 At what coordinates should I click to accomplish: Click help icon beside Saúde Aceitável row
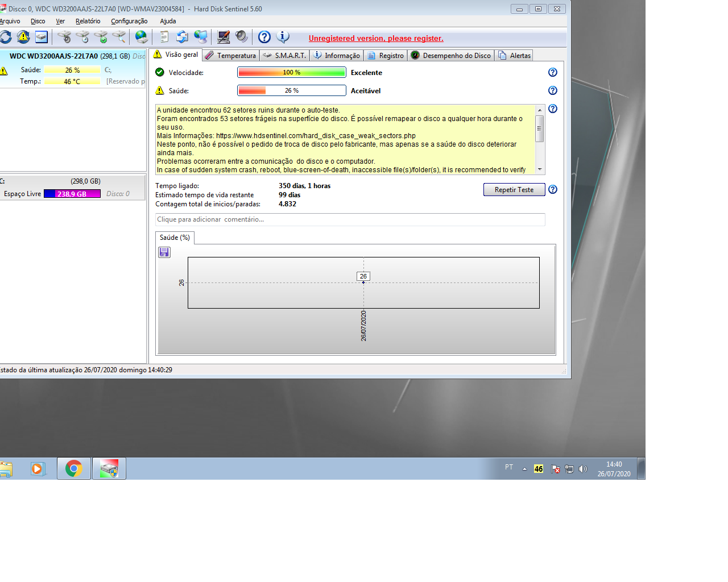click(553, 90)
